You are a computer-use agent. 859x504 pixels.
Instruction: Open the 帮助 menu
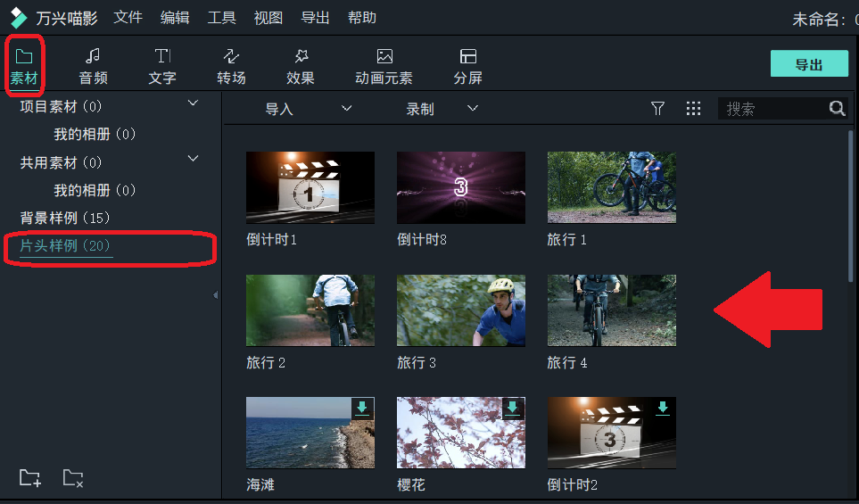click(362, 18)
